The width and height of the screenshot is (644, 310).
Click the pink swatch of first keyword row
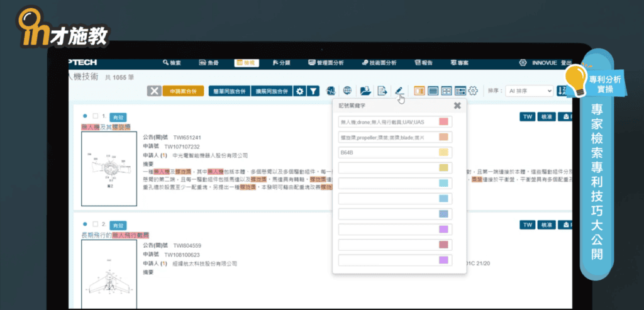point(443,122)
